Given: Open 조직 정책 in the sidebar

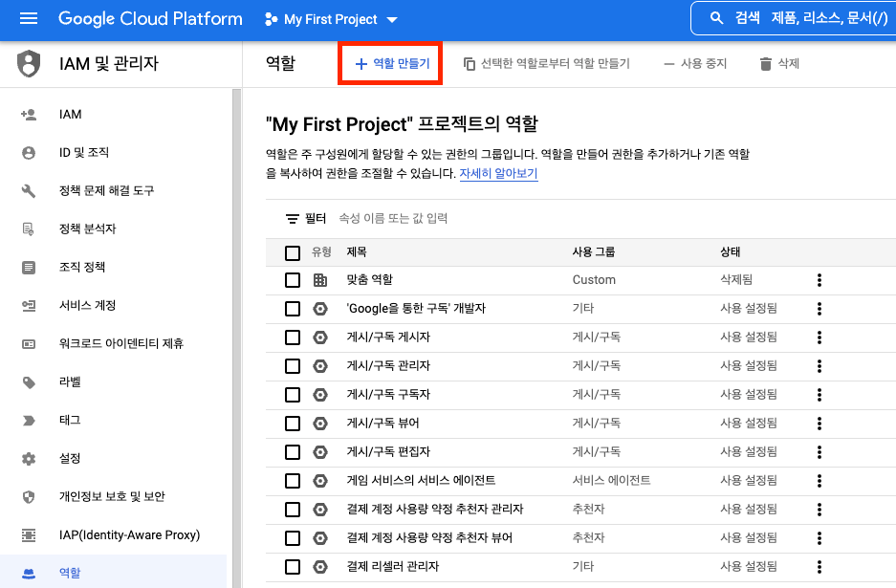Looking at the screenshot, I should pyautogui.click(x=82, y=268).
